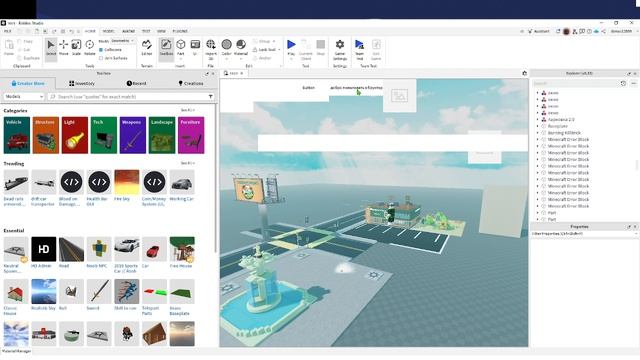Image resolution: width=640 pixels, height=360 pixels.
Task: Start the game with Play
Action: pyautogui.click(x=291, y=44)
